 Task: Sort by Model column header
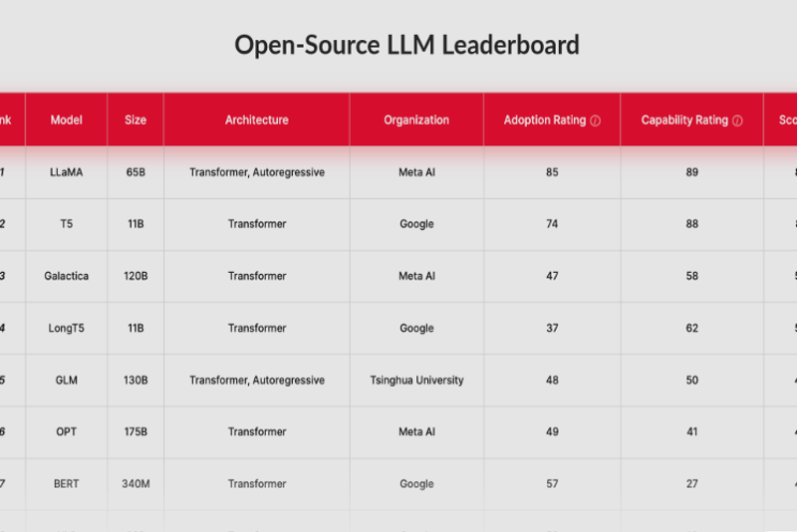66,120
